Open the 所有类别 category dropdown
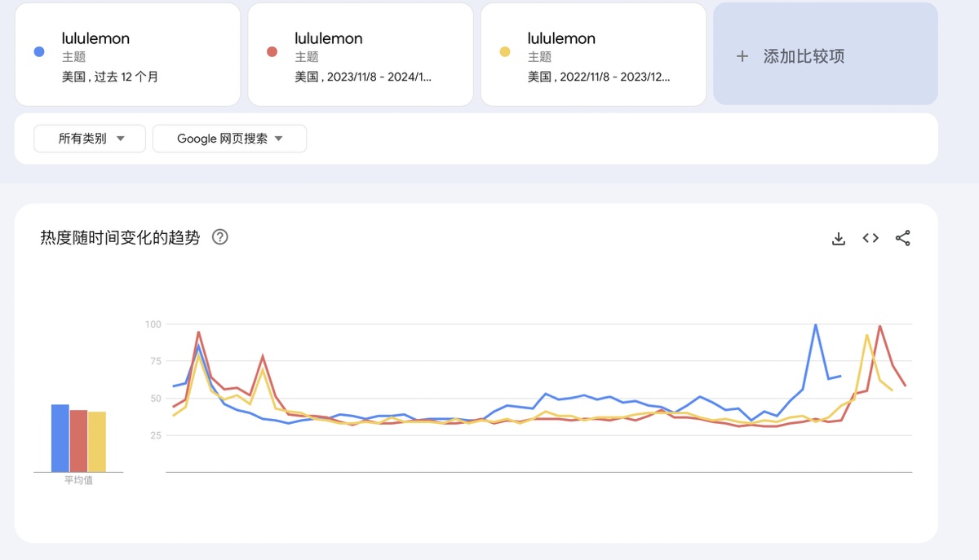The height and width of the screenshot is (560, 979). (x=90, y=139)
